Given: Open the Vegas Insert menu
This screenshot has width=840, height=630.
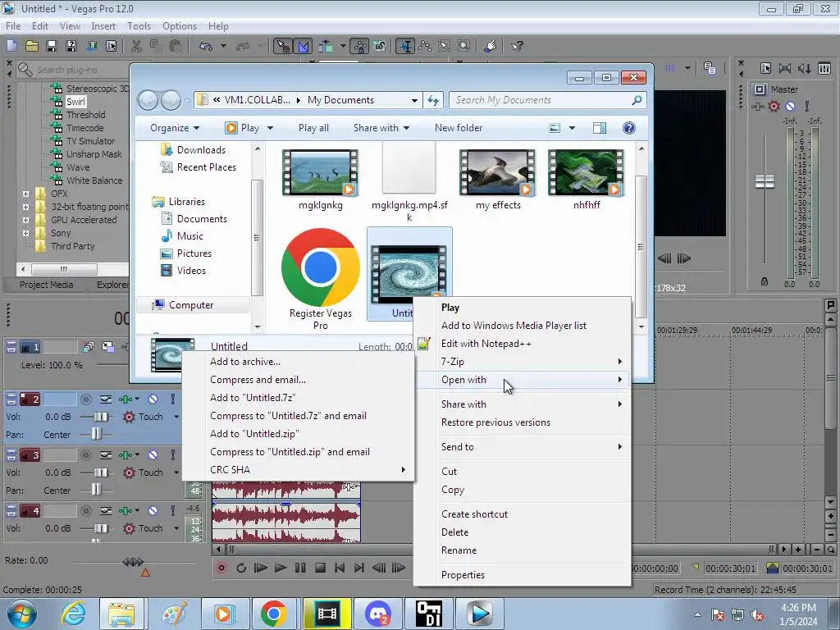Looking at the screenshot, I should tap(103, 25).
